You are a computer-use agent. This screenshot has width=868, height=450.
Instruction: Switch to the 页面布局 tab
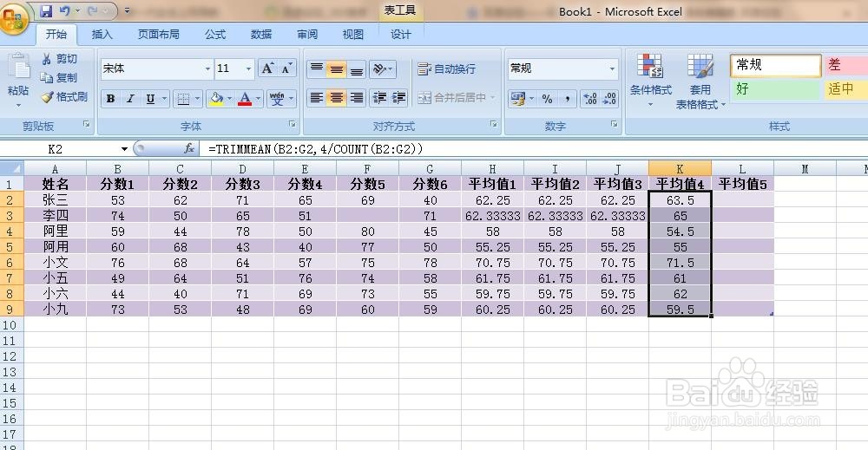[x=158, y=35]
